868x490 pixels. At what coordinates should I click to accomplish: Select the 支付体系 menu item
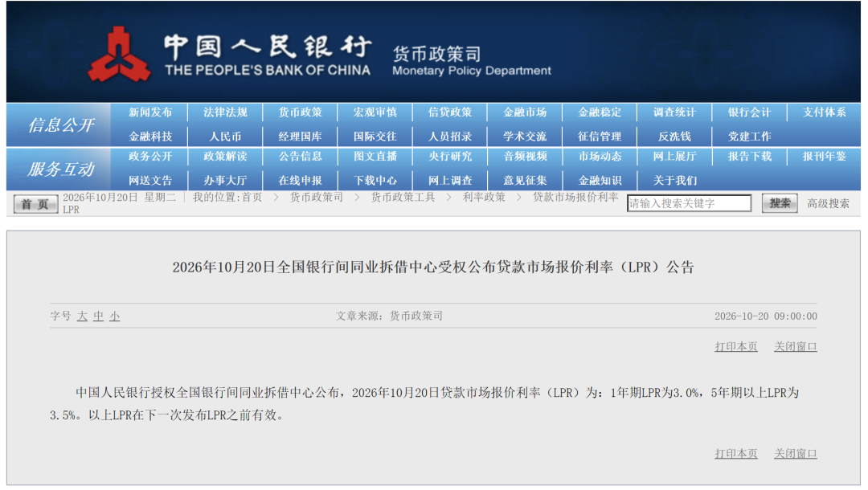click(x=825, y=112)
